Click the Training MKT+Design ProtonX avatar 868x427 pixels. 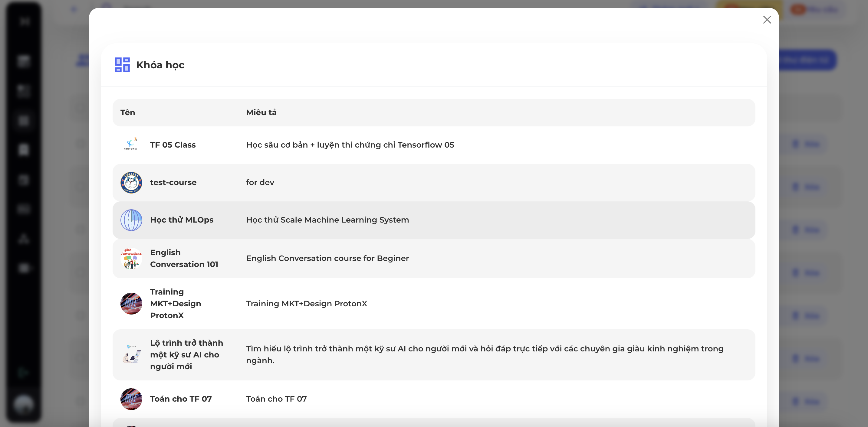pos(131,303)
